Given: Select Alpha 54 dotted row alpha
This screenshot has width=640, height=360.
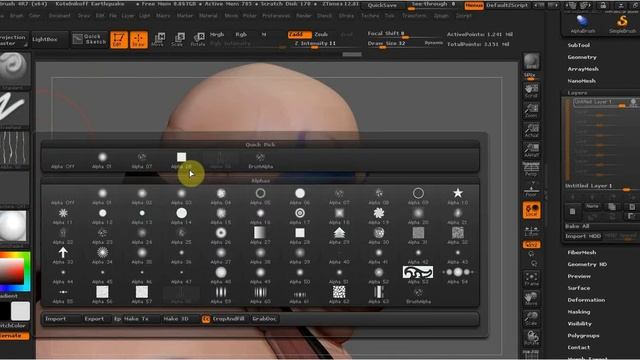Looking at the screenshot, I should click(x=458, y=275).
